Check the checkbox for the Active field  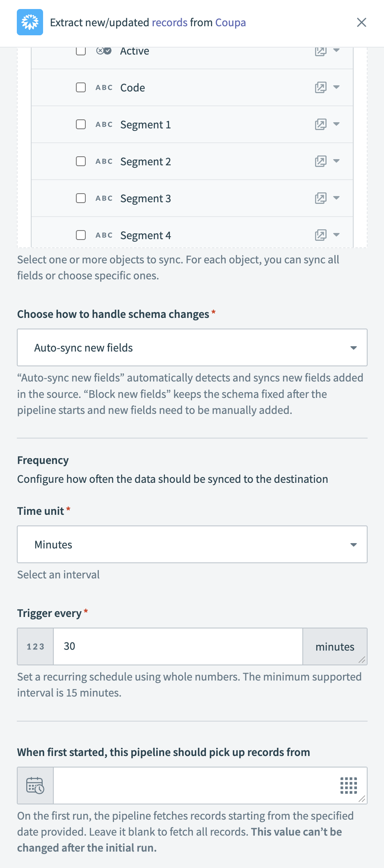(x=80, y=51)
